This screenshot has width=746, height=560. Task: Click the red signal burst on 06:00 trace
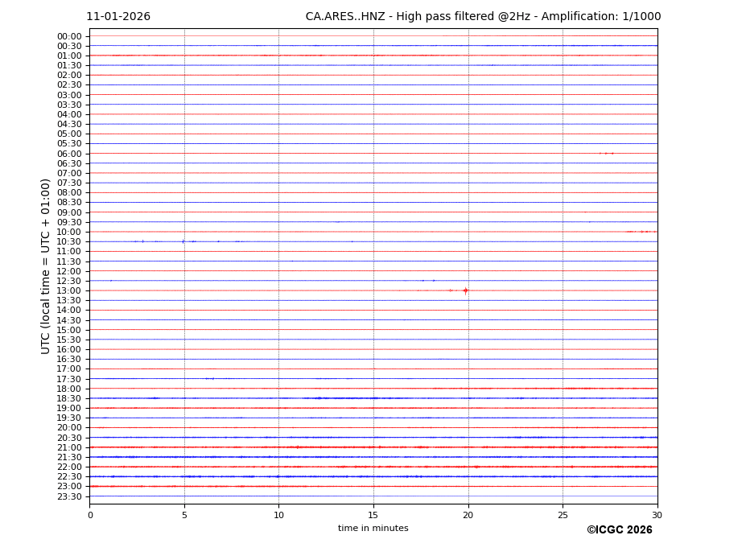606,153
